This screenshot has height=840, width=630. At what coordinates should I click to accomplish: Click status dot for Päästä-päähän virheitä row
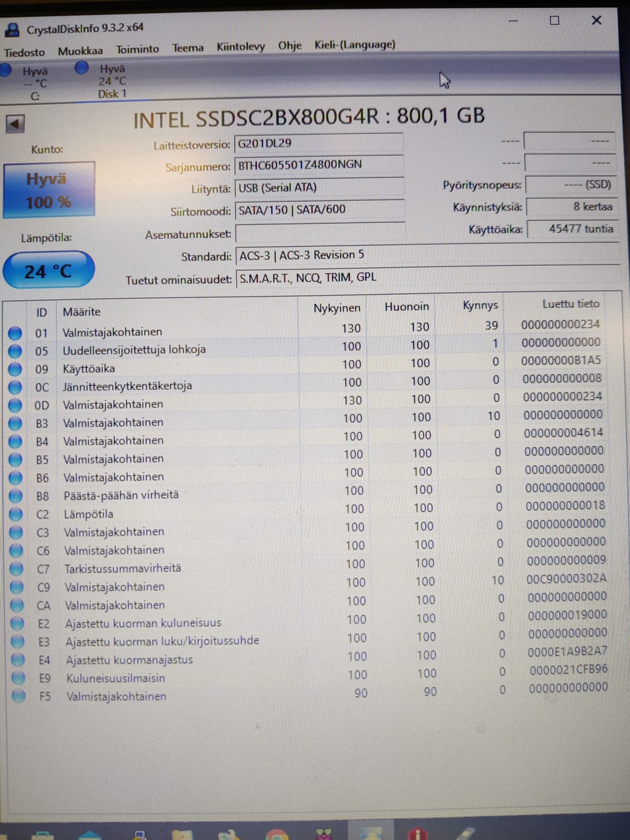[x=16, y=496]
